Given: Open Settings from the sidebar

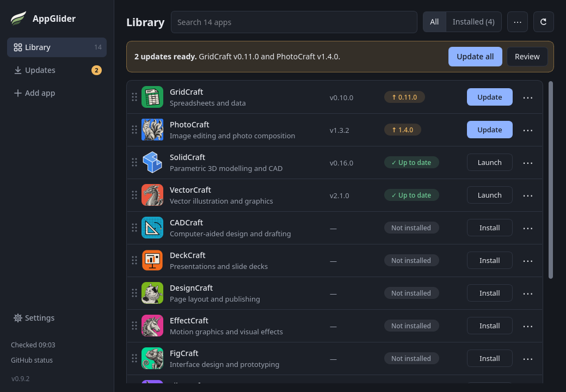Looking at the screenshot, I should (x=57, y=317).
